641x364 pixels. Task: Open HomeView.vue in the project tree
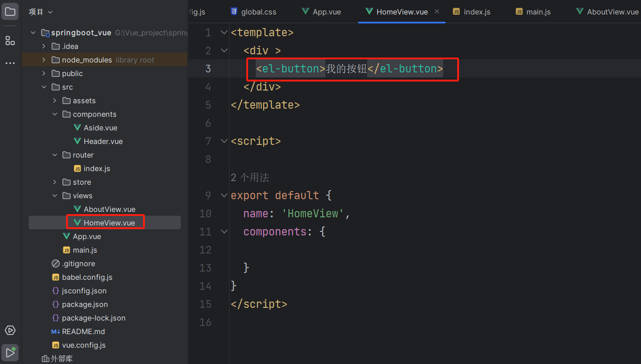pyautogui.click(x=105, y=223)
